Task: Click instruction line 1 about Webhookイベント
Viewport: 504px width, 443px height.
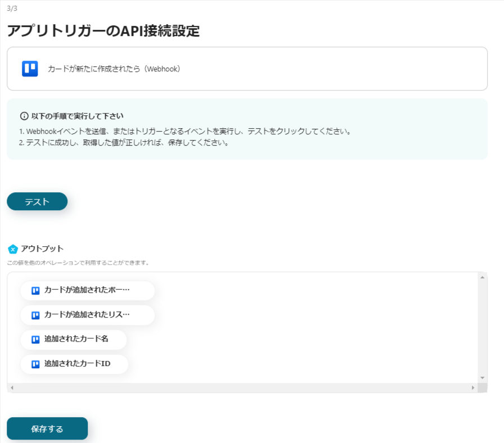Action: 185,131
